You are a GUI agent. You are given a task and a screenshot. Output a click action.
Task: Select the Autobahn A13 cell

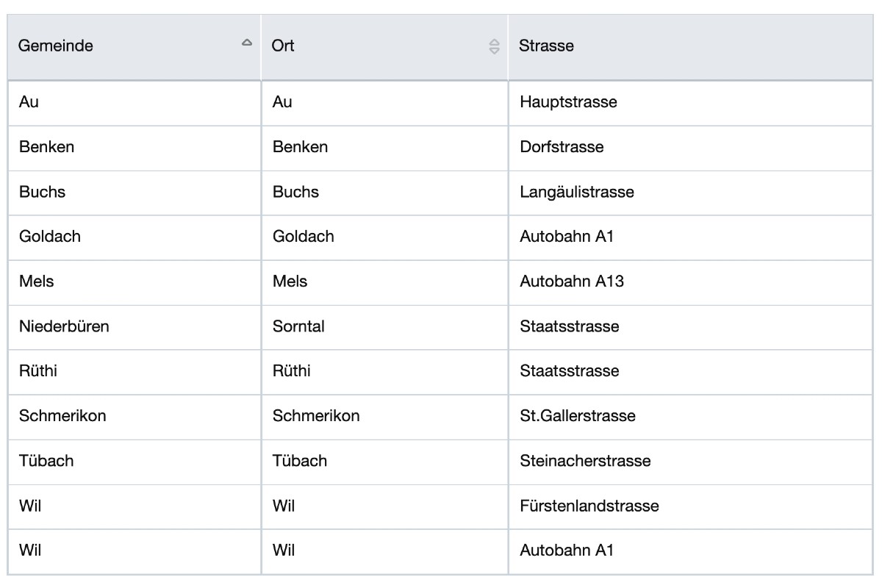[x=571, y=282]
